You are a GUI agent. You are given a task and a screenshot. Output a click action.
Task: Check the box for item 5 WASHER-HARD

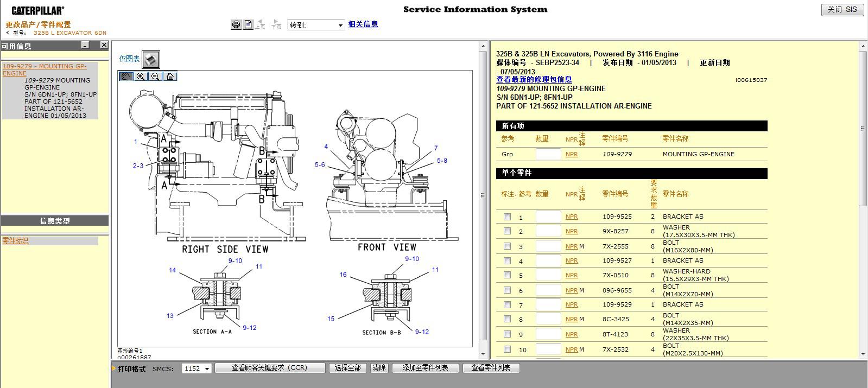pos(507,275)
